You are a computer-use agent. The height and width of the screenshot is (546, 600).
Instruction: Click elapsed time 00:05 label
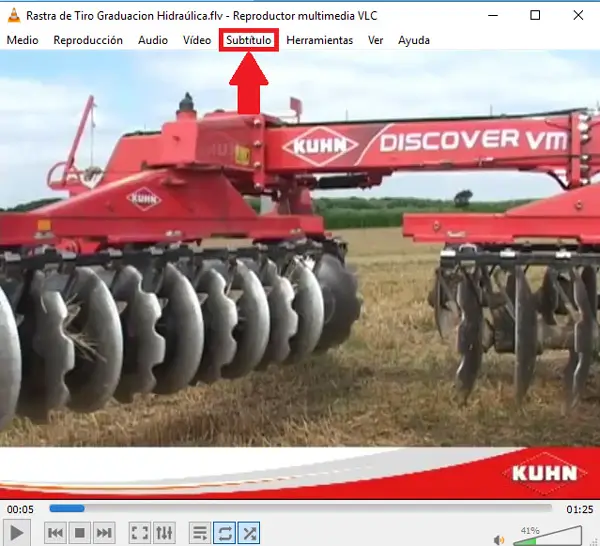[x=20, y=509]
